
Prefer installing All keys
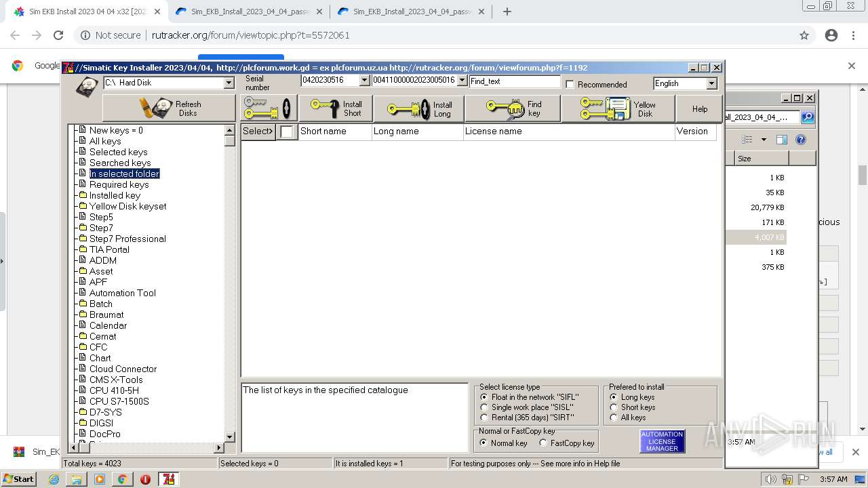(614, 418)
